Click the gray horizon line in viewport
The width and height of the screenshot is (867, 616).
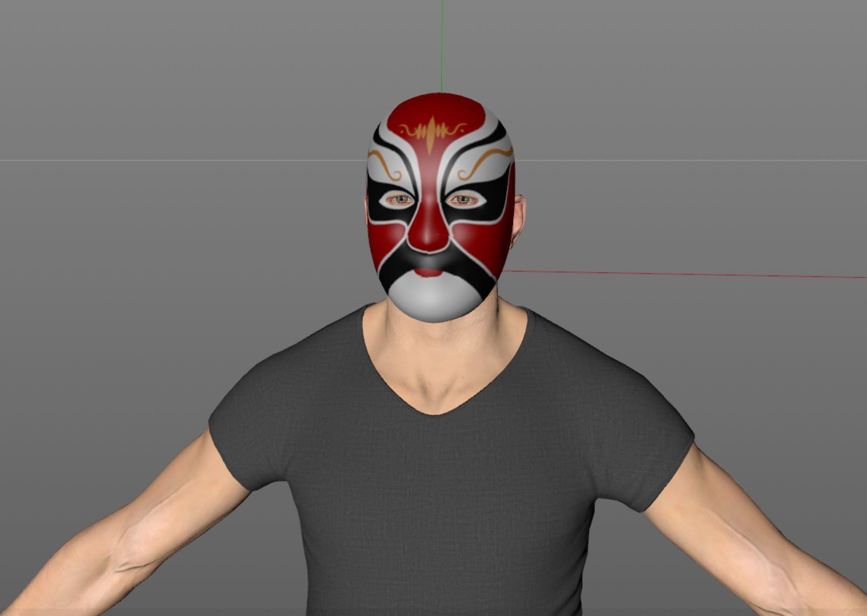tap(177, 160)
